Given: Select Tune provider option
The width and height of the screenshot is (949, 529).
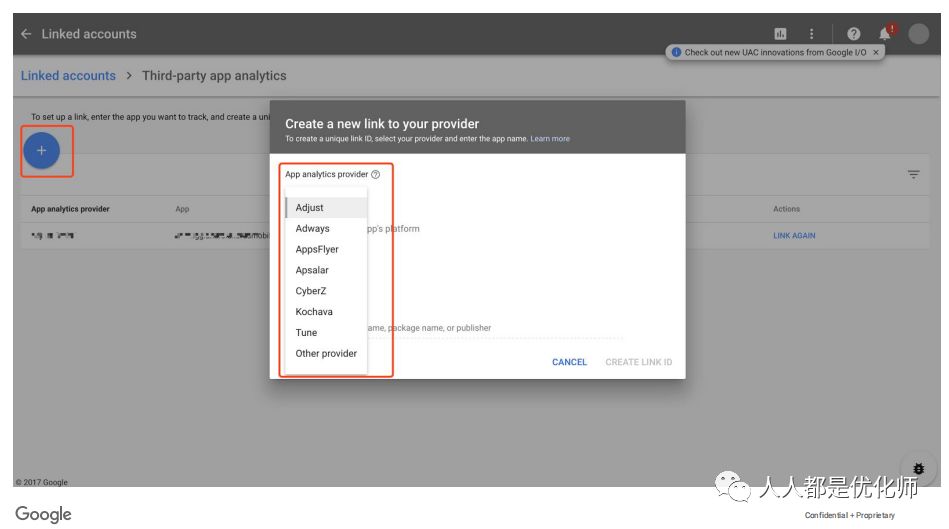Looking at the screenshot, I should [326, 332].
